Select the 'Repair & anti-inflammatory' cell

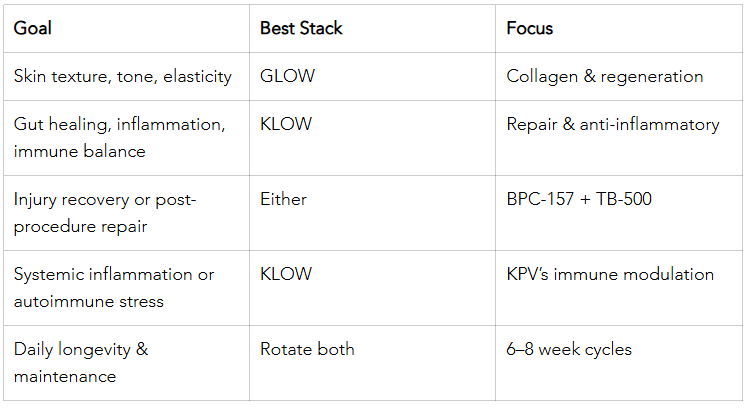[x=613, y=124]
